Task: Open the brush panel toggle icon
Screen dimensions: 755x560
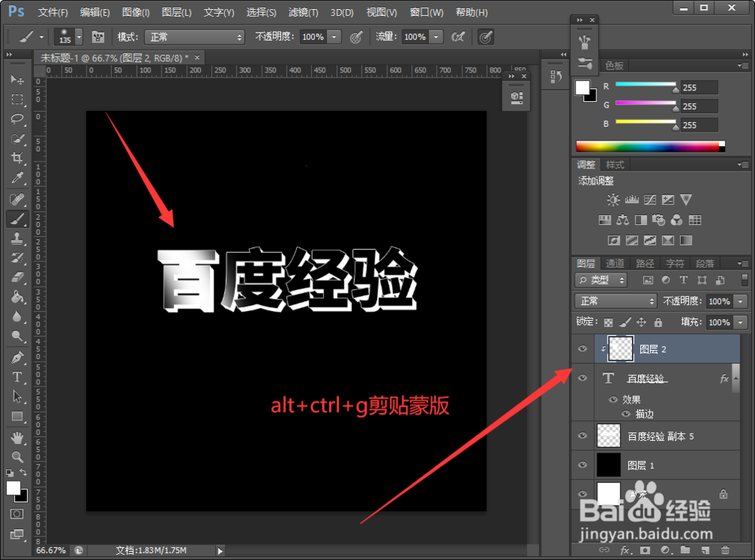Action: click(98, 37)
